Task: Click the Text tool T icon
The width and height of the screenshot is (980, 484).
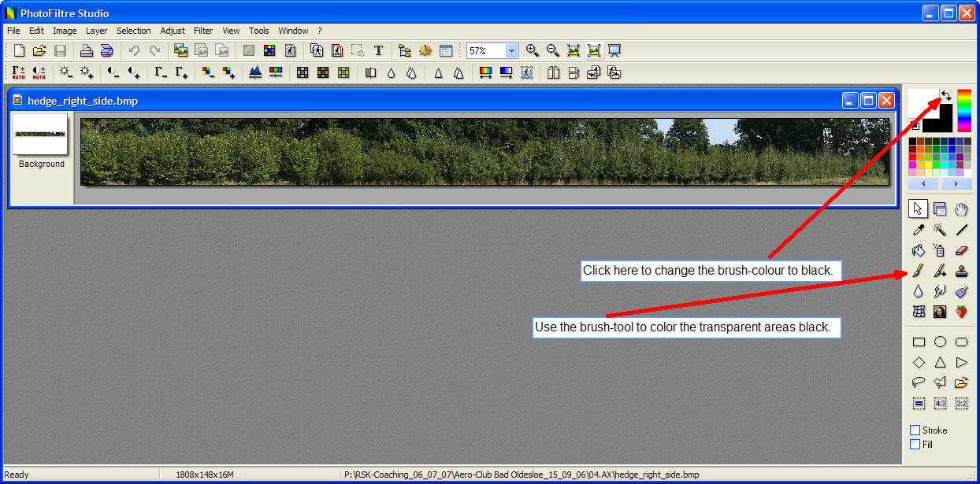Action: click(x=378, y=50)
